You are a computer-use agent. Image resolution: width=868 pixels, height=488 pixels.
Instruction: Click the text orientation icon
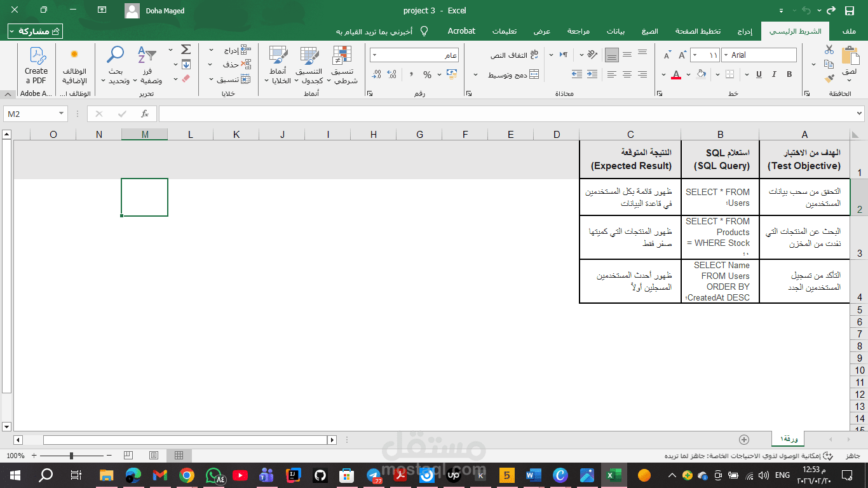tap(592, 55)
